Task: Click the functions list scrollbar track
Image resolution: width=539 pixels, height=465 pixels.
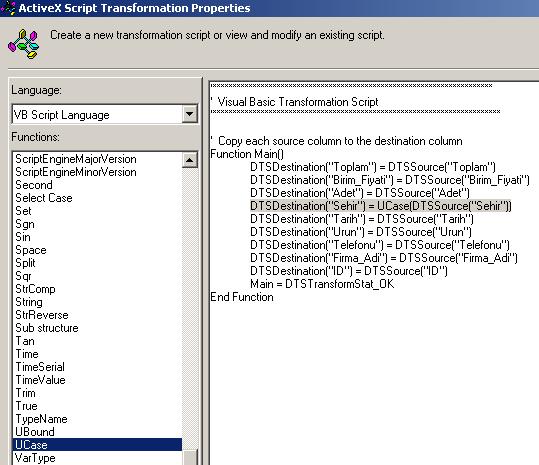Action: pos(190,306)
